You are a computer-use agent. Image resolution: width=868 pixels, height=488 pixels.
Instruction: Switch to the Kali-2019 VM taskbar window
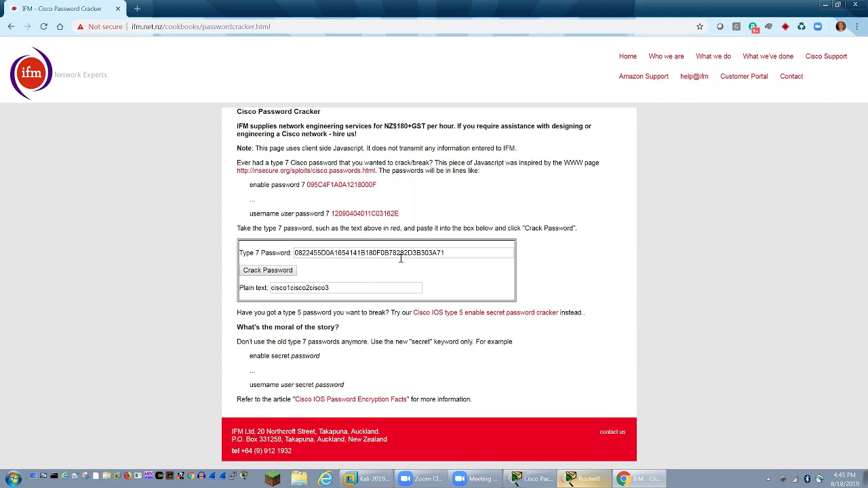click(367, 479)
